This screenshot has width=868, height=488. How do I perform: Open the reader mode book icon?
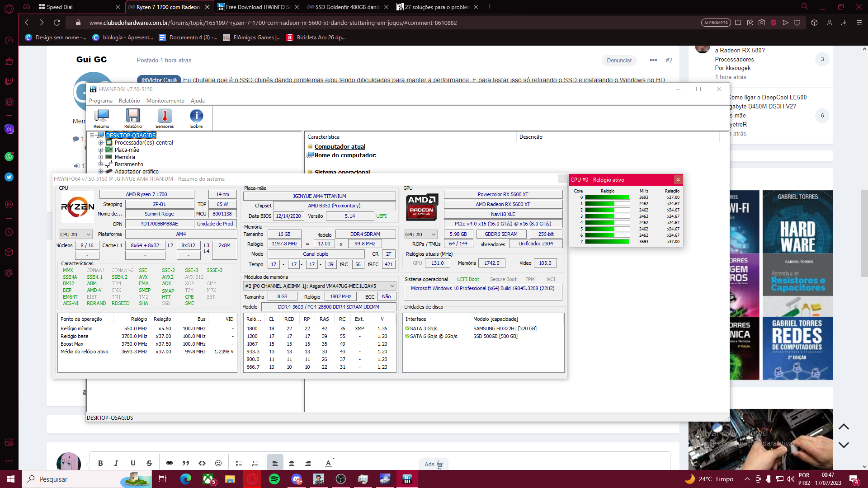[738, 23]
